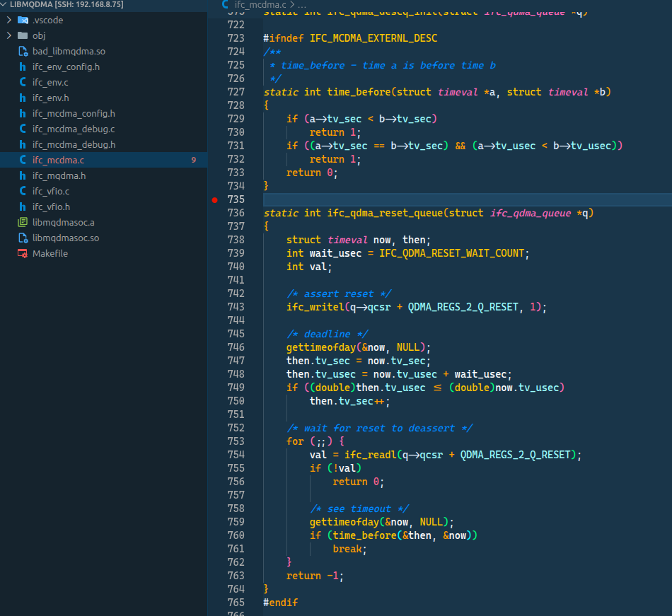This screenshot has height=616, width=672.
Task: Click IFC_QDMA_RESET_WAIT_COUNT in the code
Action: 452,253
